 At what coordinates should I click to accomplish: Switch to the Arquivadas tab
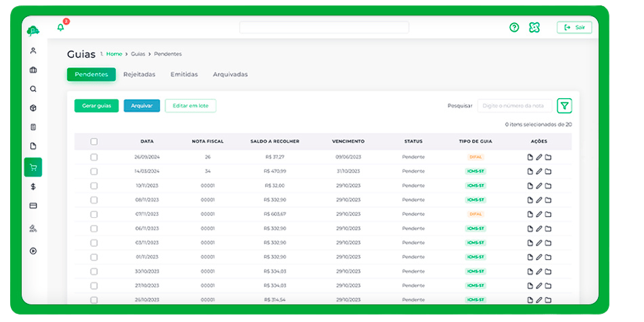point(230,74)
